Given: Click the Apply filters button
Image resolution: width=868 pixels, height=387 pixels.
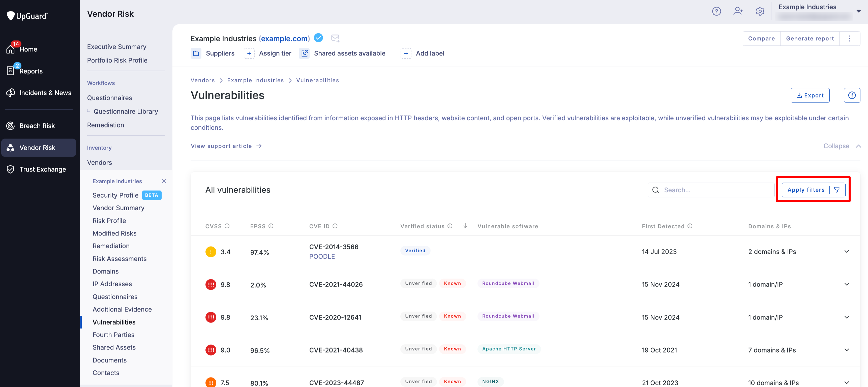Looking at the screenshot, I should pyautogui.click(x=813, y=190).
